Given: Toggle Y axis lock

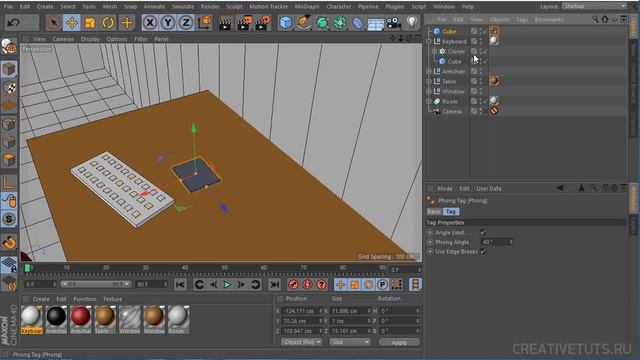Looking at the screenshot, I should coord(168,22).
